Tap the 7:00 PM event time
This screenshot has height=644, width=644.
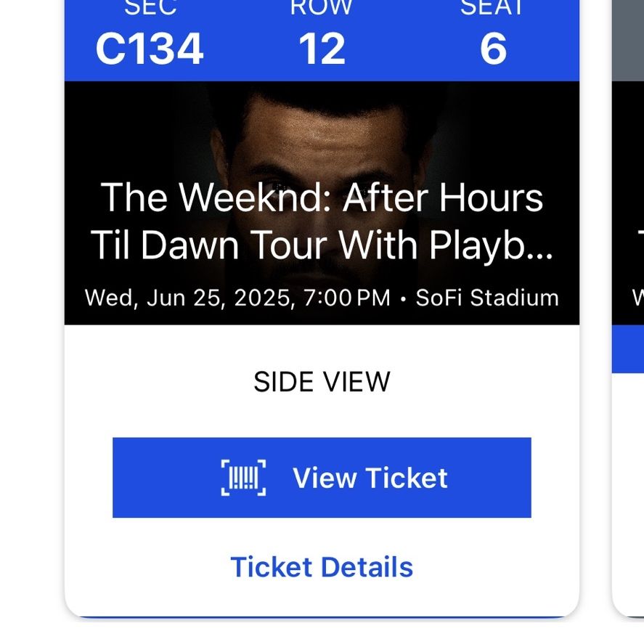[347, 298]
